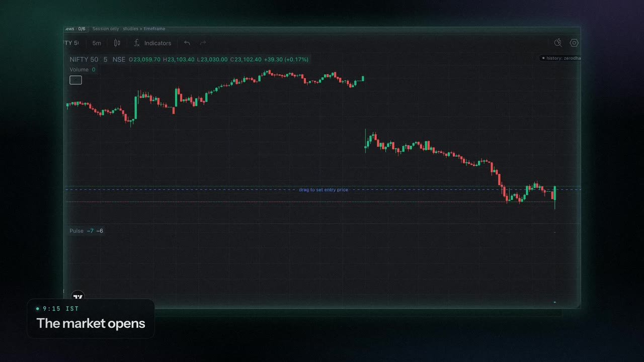Click the drag to set entry price line
The height and width of the screenshot is (362, 644).
[x=323, y=190]
